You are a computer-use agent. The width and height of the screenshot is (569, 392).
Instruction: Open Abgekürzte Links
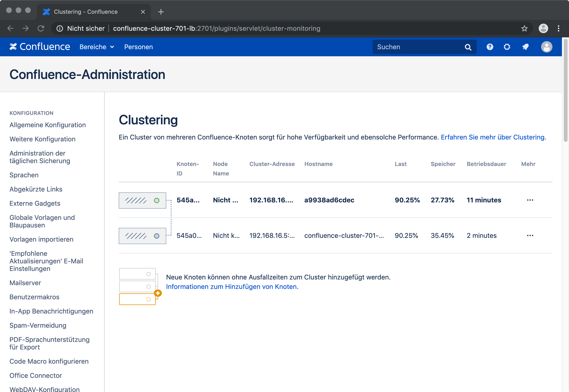click(36, 189)
